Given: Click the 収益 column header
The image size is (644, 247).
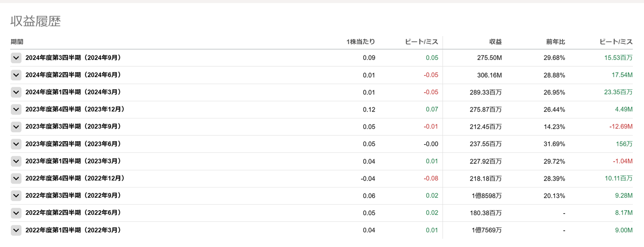Looking at the screenshot, I should pyautogui.click(x=495, y=42).
